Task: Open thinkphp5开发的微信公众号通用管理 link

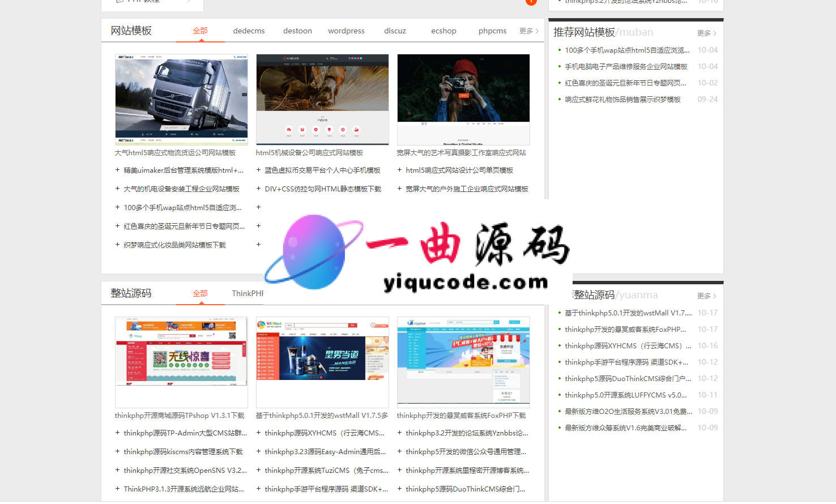Action: 466,451
